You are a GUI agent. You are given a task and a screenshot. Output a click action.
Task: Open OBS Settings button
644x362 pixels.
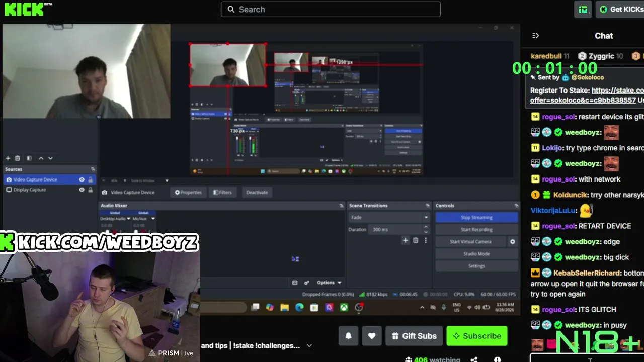tap(476, 266)
